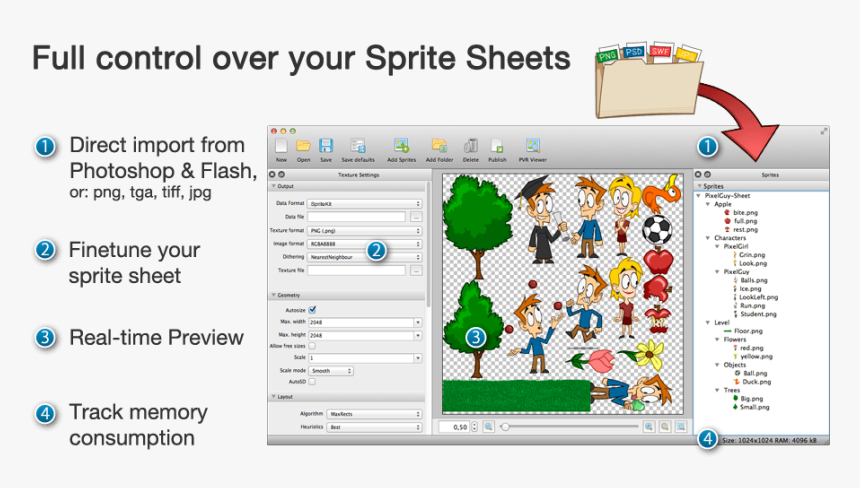Click the Texture file input field
The height and width of the screenshot is (488, 860).
357,270
